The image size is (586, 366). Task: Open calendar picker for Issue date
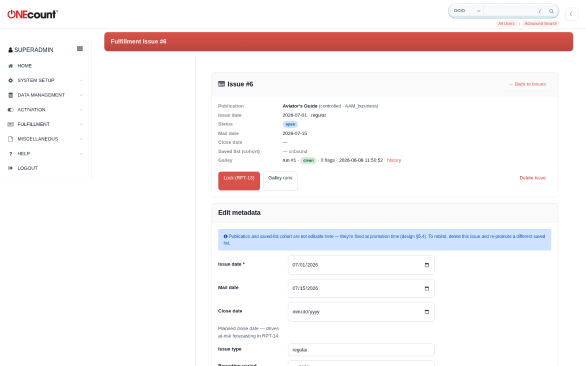point(426,265)
